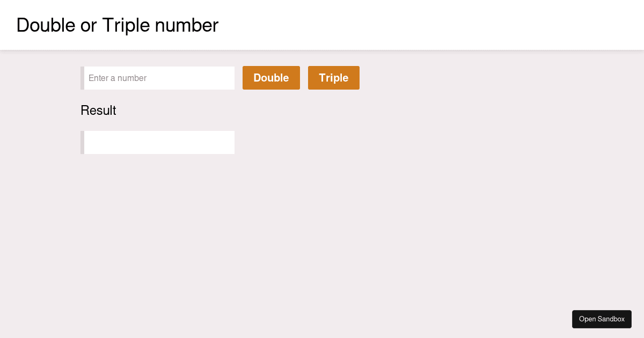644x338 pixels.
Task: Select the 'Enter a number' input field
Action: (158, 78)
